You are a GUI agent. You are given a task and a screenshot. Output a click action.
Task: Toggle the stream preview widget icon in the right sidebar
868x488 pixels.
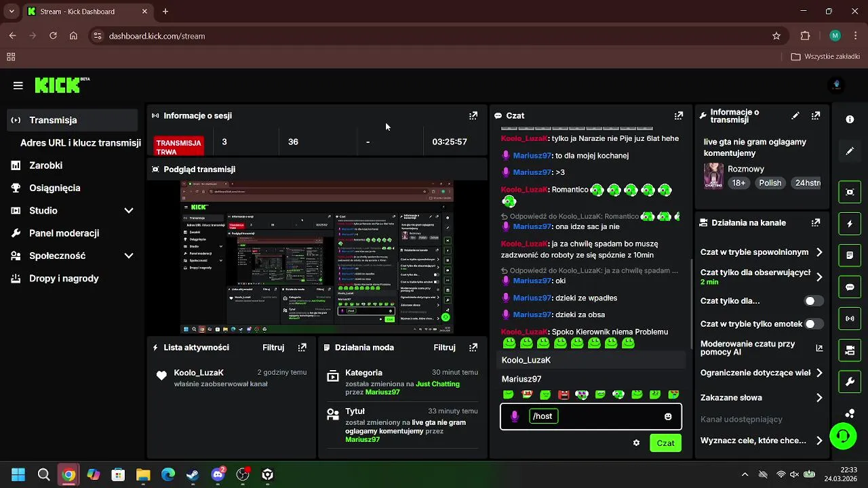pos(850,192)
